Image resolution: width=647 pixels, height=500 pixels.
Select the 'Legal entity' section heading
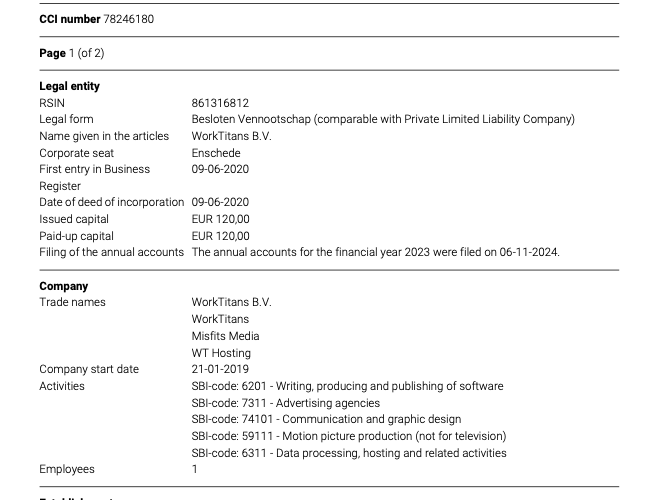(x=69, y=86)
